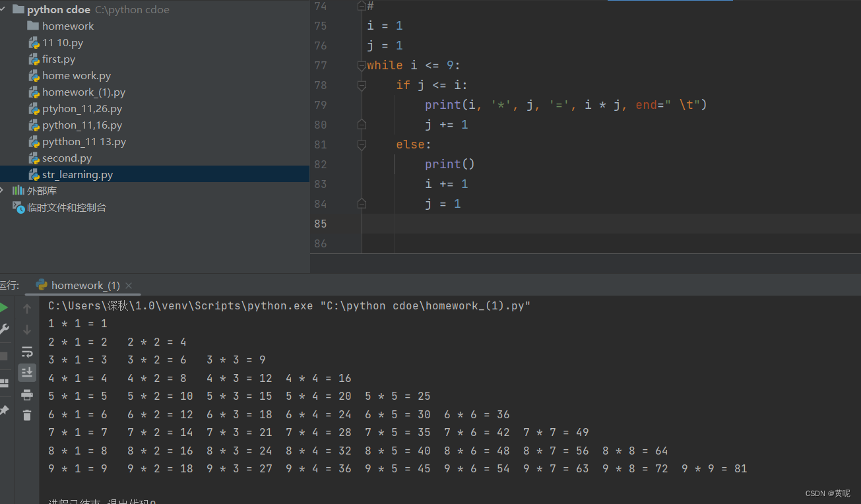Place cursor on empty line 85 in editor
This screenshot has width=861, height=504.
pos(612,224)
